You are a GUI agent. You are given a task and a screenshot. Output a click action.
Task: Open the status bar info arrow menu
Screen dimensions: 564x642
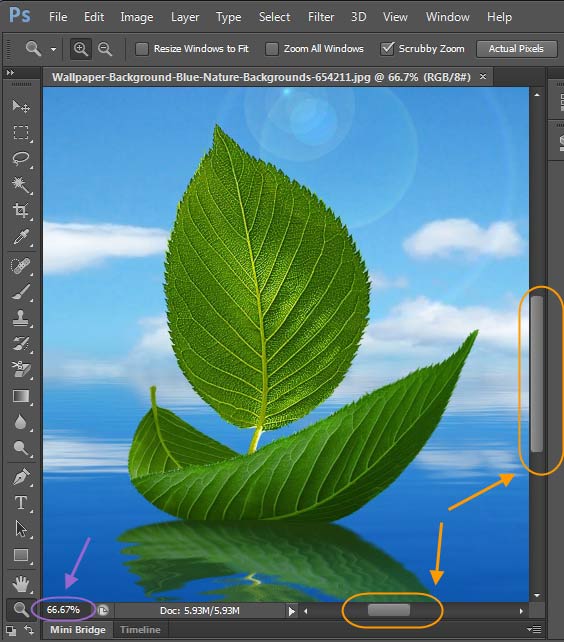291,611
